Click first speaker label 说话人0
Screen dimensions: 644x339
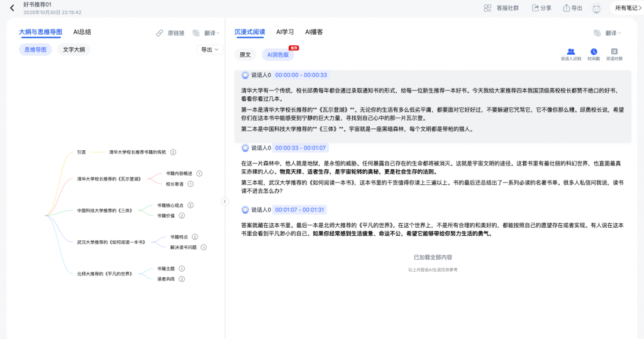(x=261, y=75)
